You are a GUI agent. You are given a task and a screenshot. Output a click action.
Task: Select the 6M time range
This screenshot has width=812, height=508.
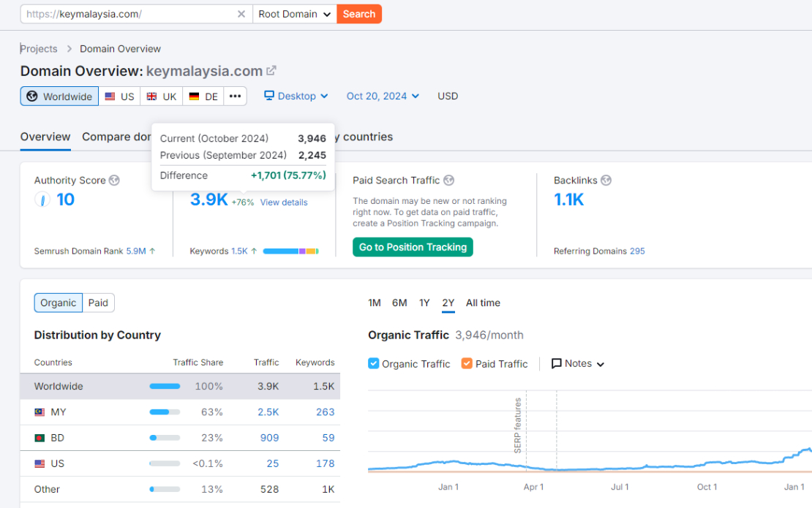(399, 303)
